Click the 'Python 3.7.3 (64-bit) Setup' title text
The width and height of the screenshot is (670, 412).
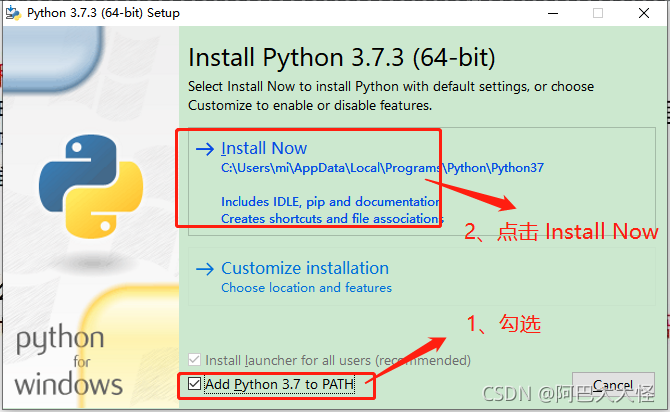(103, 13)
